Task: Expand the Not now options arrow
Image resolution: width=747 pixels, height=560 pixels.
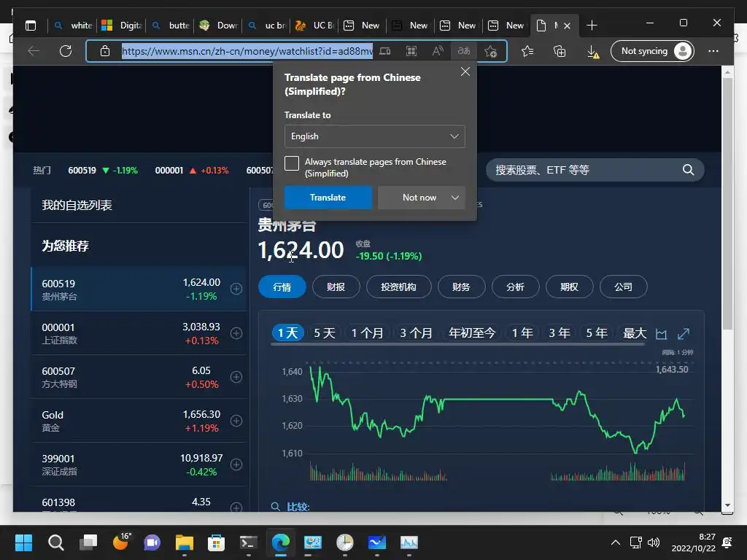Action: click(x=455, y=197)
